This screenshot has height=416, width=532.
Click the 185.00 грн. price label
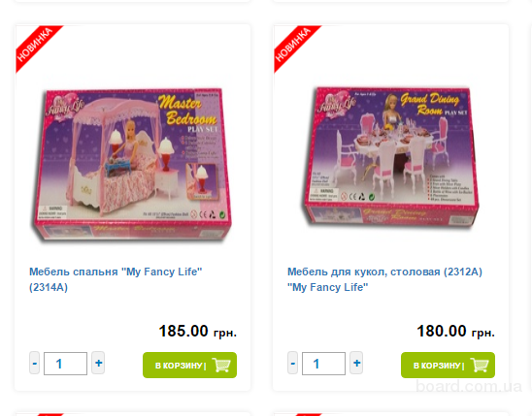click(x=197, y=331)
